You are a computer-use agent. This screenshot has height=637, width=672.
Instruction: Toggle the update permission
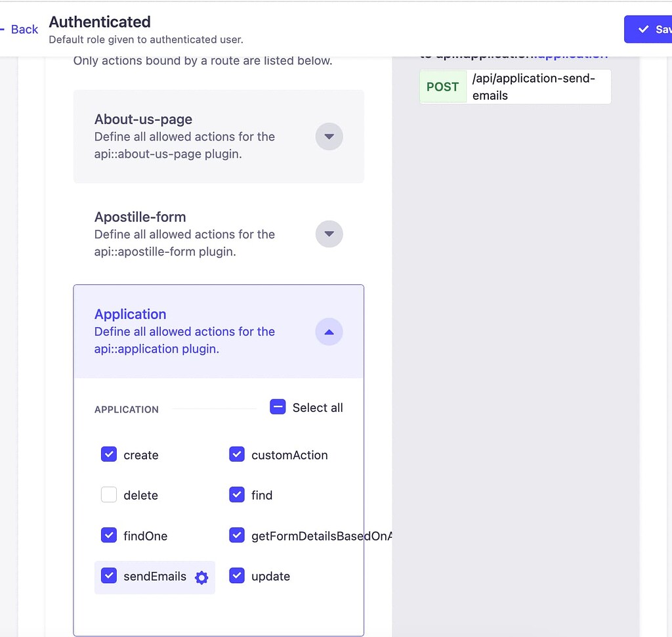tap(236, 576)
